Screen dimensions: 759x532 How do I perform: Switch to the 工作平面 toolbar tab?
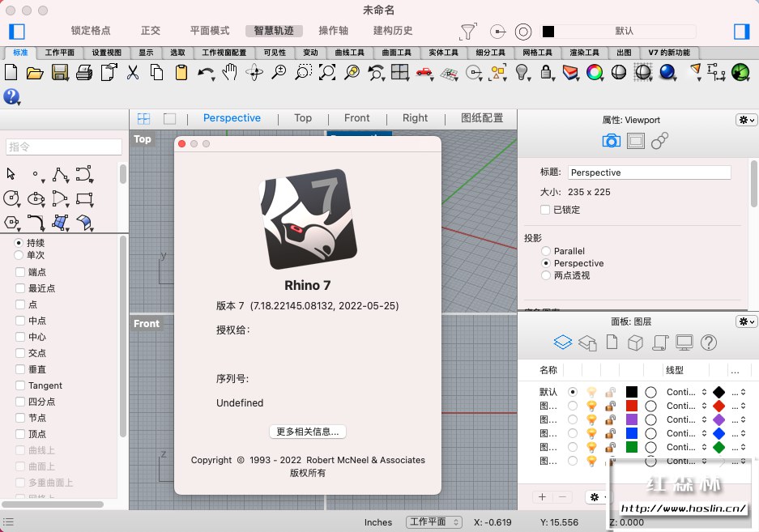pyautogui.click(x=60, y=53)
